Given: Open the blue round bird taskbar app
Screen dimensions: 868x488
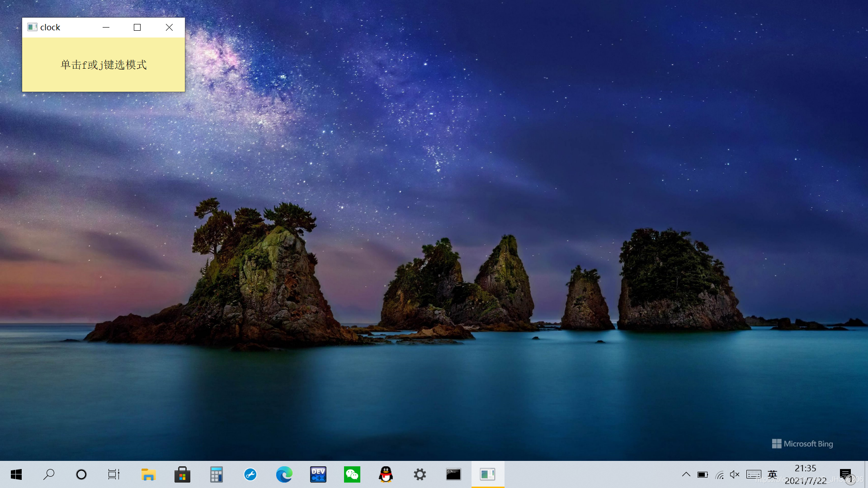Looking at the screenshot, I should 250,474.
